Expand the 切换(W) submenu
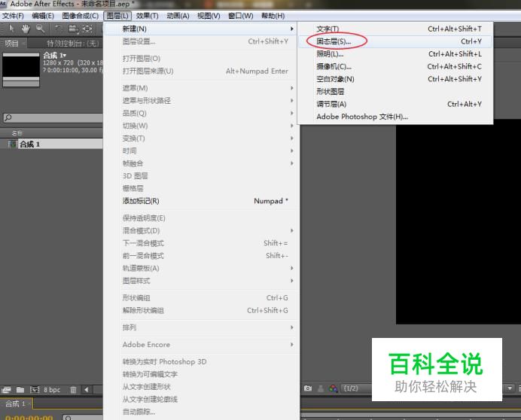The width and height of the screenshot is (521, 420). point(201,126)
